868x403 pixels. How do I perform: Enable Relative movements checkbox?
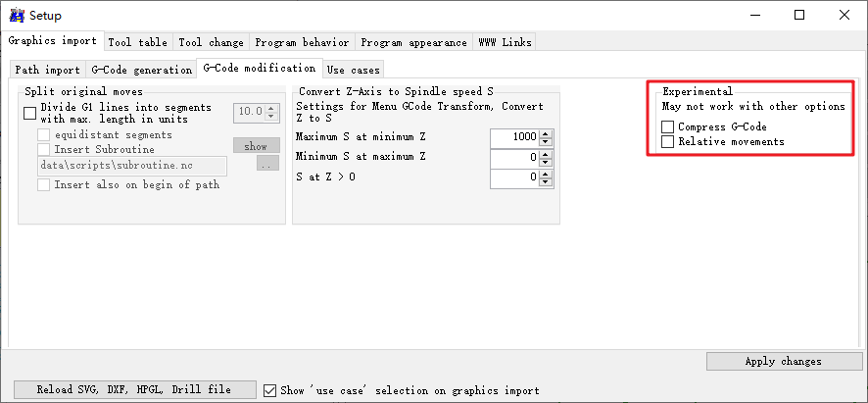667,142
